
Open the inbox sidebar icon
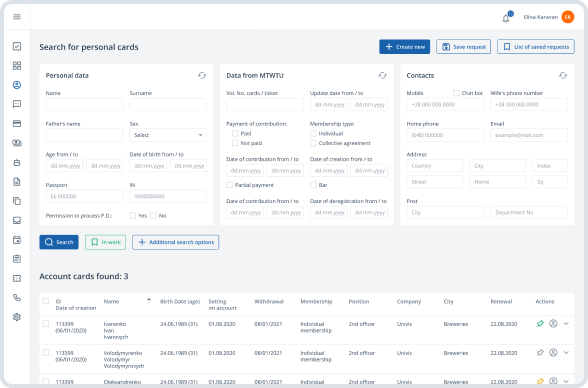click(x=17, y=220)
